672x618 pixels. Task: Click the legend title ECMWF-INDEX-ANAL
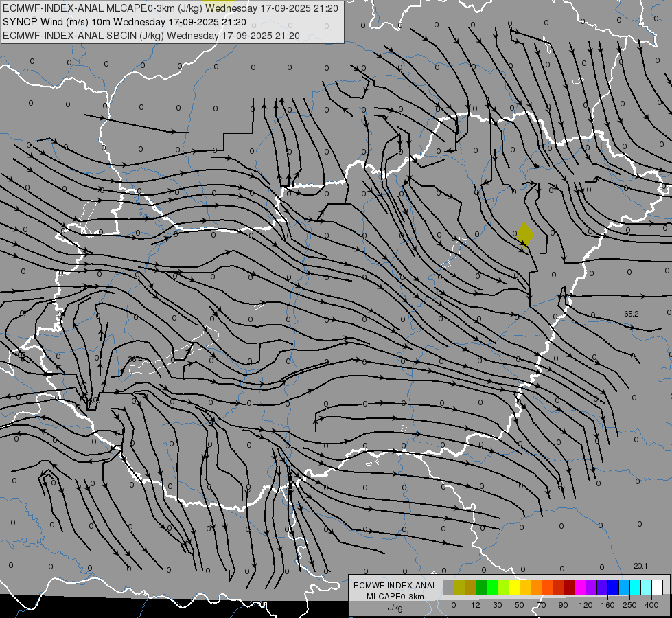(395, 586)
